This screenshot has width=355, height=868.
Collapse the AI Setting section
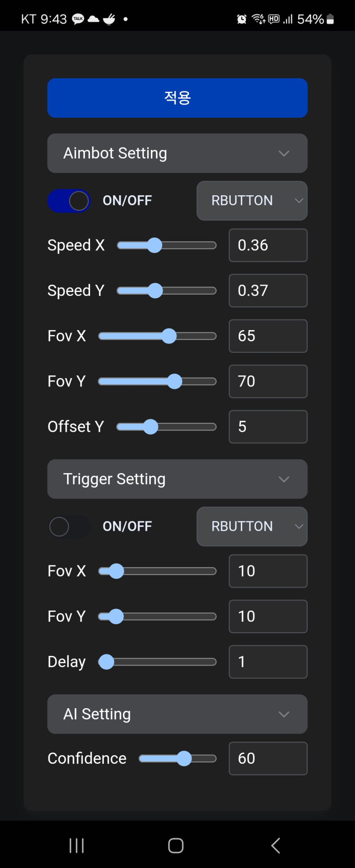(177, 714)
